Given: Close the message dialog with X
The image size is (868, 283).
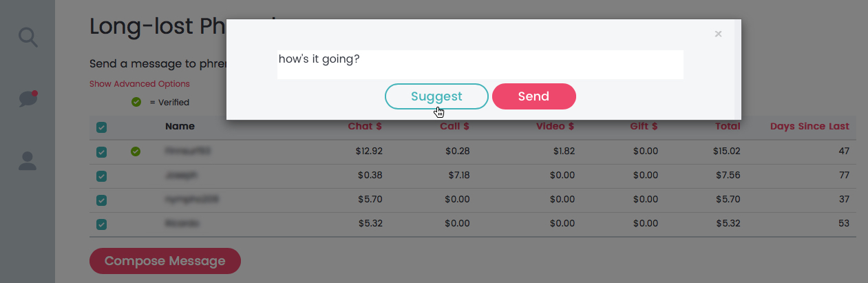Looking at the screenshot, I should 718,34.
